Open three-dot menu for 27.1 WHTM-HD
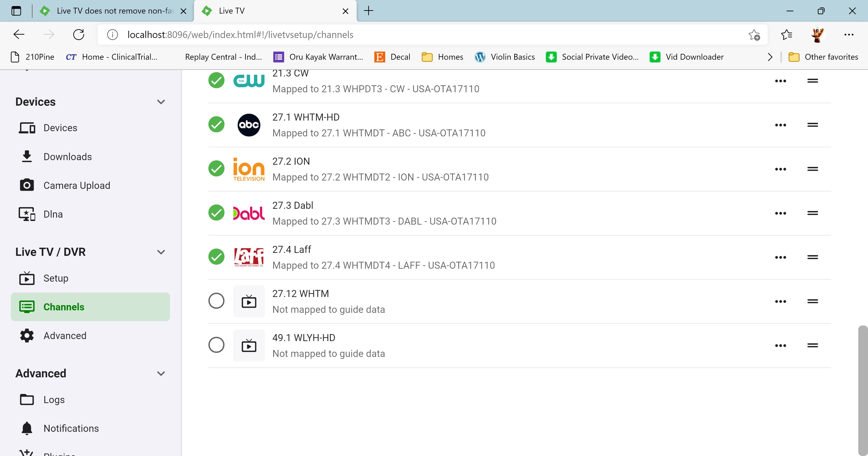This screenshot has width=868, height=456. click(780, 125)
